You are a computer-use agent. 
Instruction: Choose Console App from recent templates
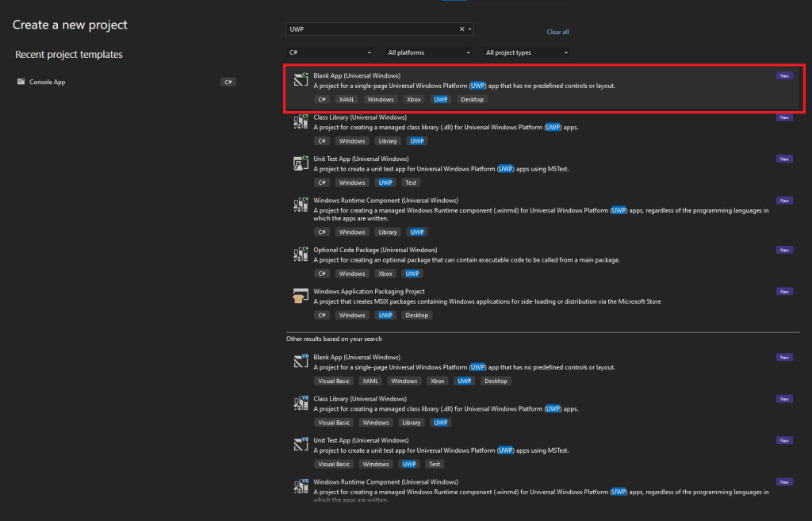[x=47, y=82]
